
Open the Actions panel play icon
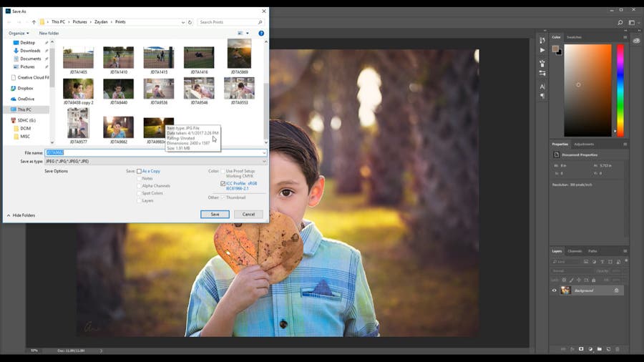click(x=542, y=50)
